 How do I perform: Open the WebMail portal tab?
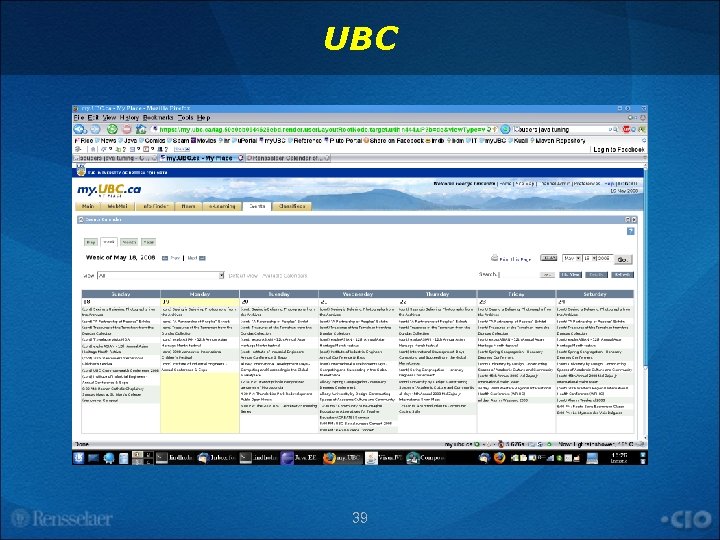point(118,206)
